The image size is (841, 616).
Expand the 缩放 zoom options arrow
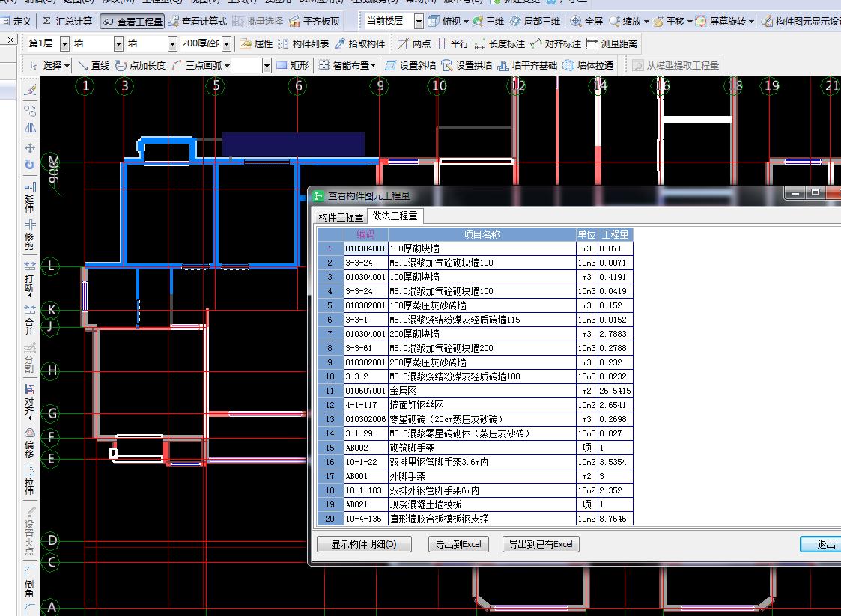pos(646,22)
